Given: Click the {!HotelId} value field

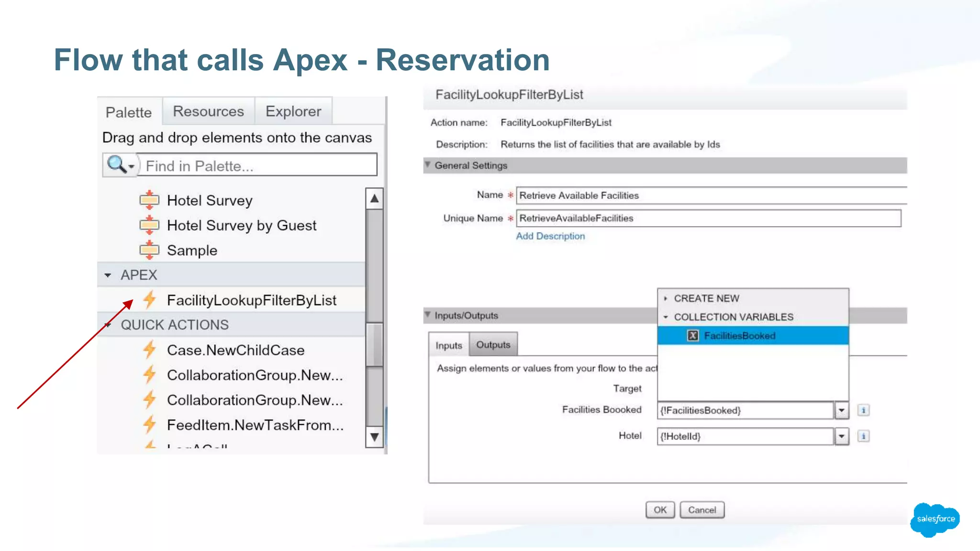Looking at the screenshot, I should [x=746, y=436].
